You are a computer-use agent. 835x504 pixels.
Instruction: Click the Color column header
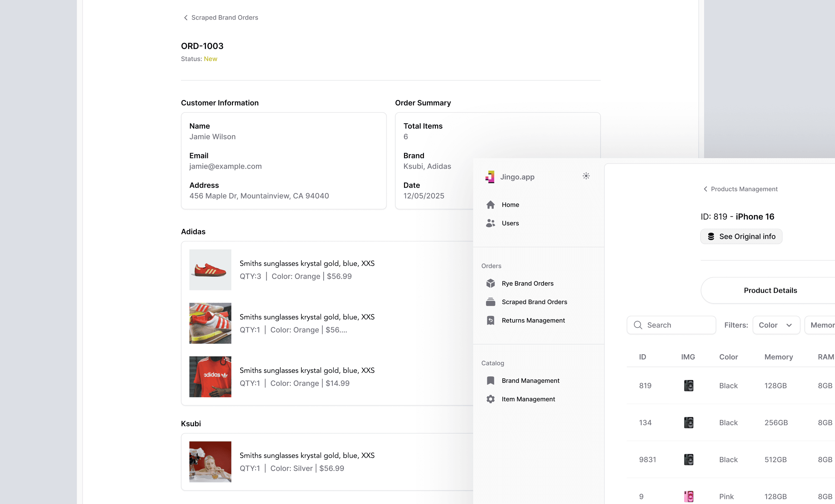click(728, 357)
